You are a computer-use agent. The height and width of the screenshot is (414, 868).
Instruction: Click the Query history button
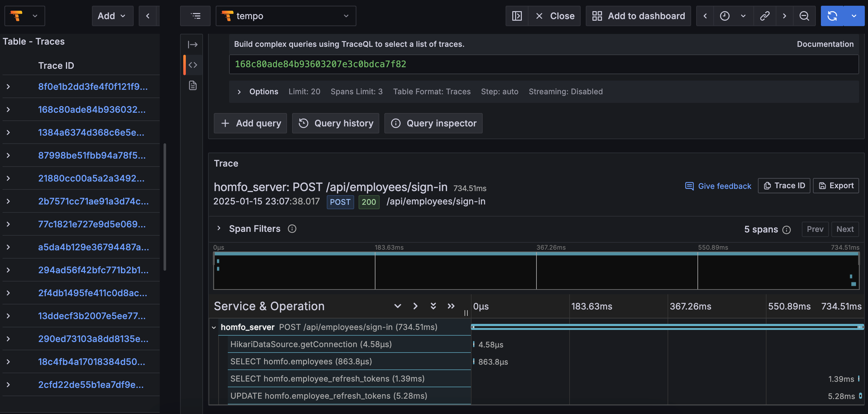pyautogui.click(x=335, y=123)
